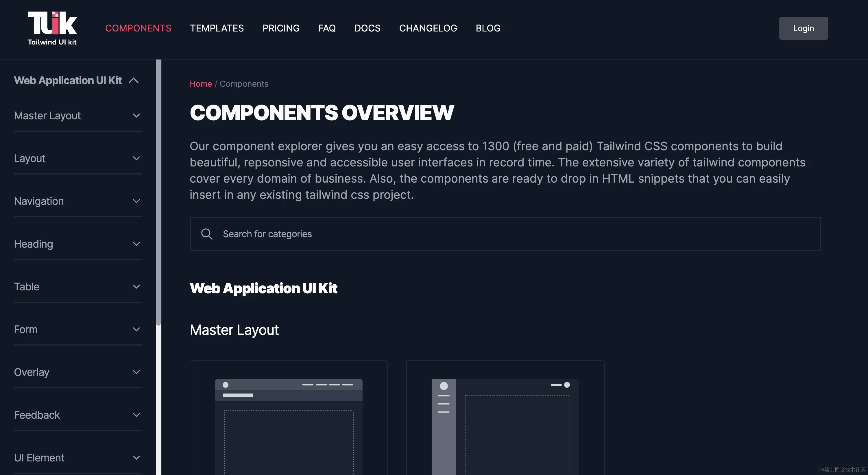Open the Templates nav item
868x475 pixels.
coord(217,28)
